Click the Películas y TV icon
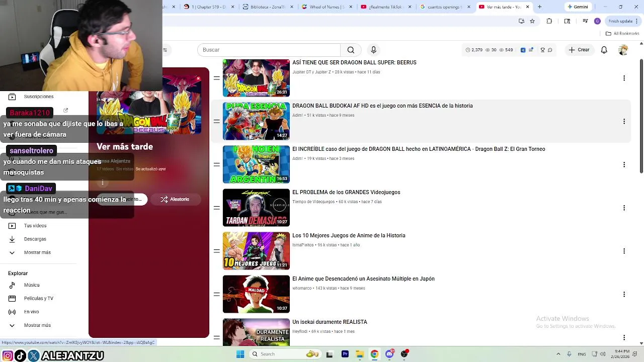 (12, 299)
